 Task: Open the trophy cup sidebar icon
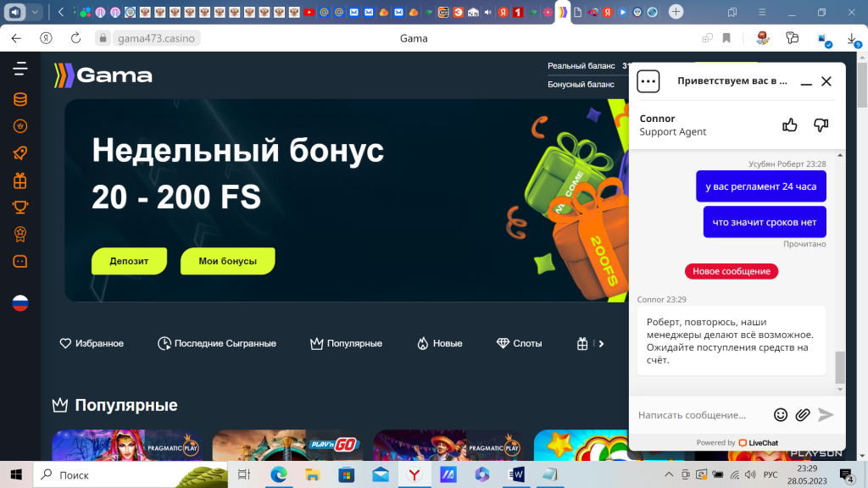(20, 208)
